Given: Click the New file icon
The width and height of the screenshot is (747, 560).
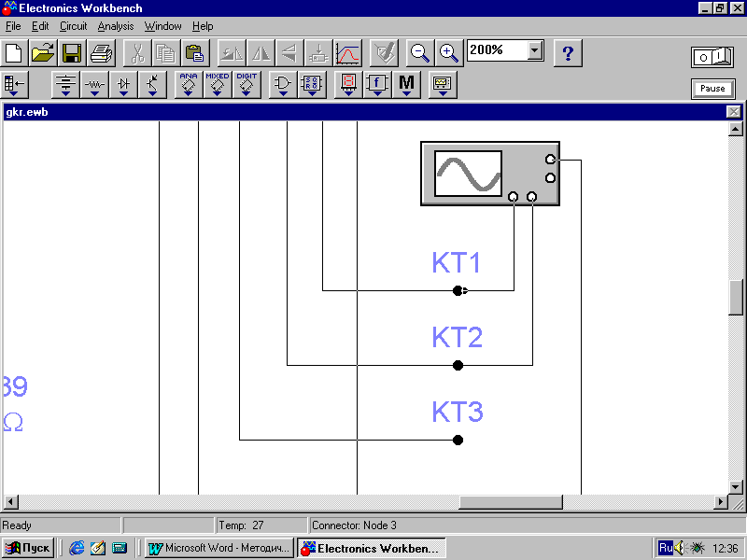Looking at the screenshot, I should 14,53.
